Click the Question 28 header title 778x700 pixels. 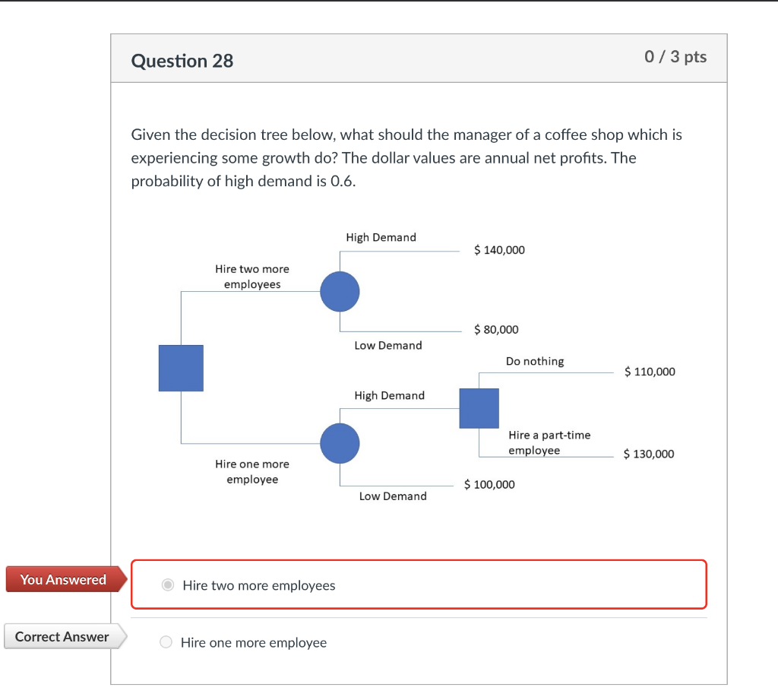tap(182, 61)
